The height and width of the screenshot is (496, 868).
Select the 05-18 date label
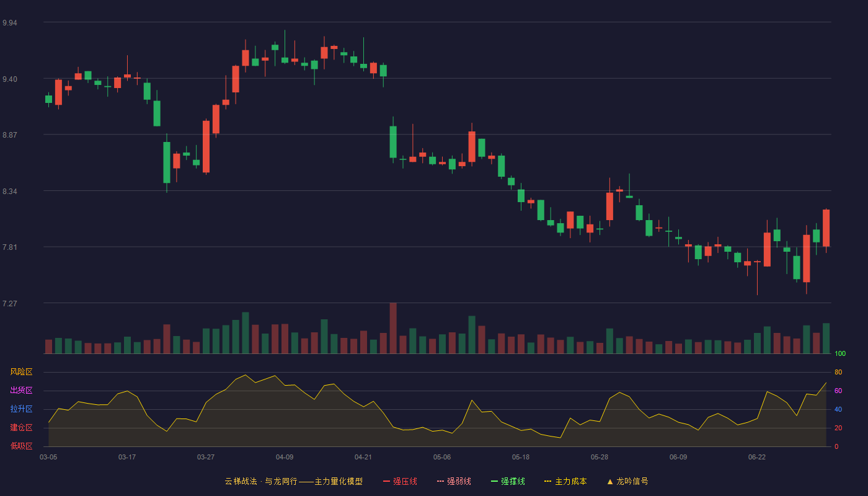521,457
